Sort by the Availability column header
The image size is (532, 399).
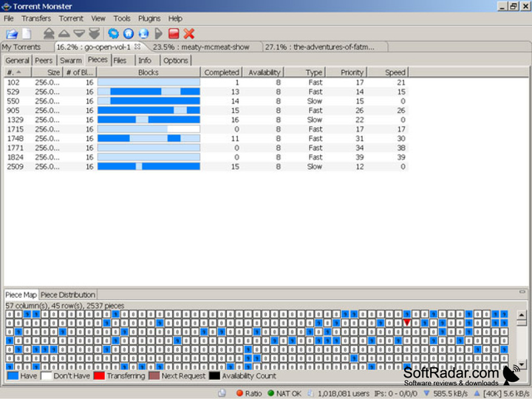click(264, 72)
